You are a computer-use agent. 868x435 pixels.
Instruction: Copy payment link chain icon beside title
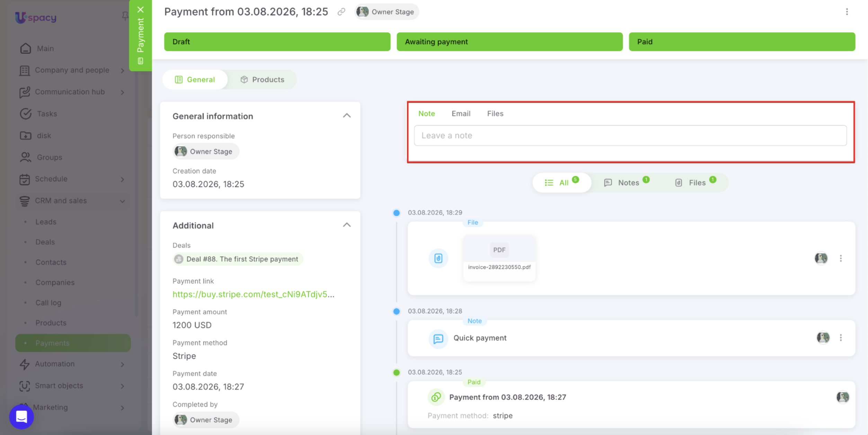click(x=341, y=12)
